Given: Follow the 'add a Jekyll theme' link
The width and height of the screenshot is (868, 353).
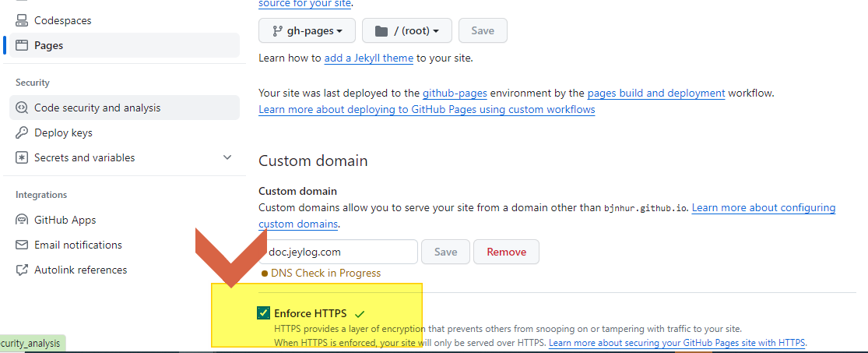Looking at the screenshot, I should [369, 58].
